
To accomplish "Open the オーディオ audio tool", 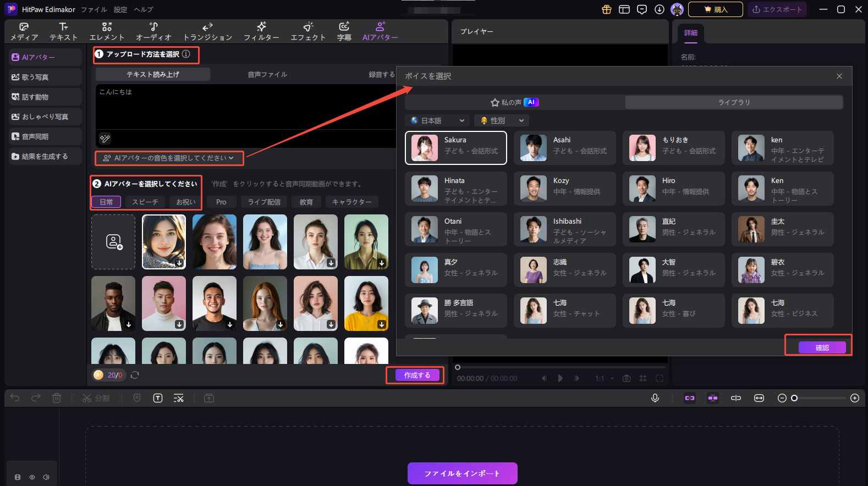I will pos(153,31).
